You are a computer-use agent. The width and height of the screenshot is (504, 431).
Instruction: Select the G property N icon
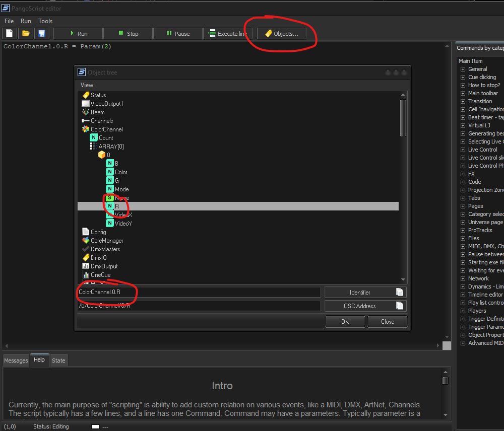pyautogui.click(x=110, y=180)
